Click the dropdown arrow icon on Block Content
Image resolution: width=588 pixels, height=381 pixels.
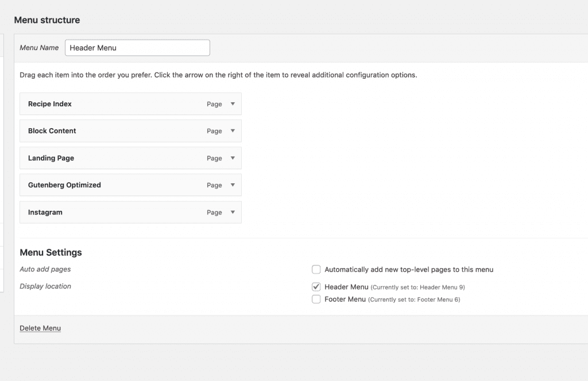tap(234, 130)
